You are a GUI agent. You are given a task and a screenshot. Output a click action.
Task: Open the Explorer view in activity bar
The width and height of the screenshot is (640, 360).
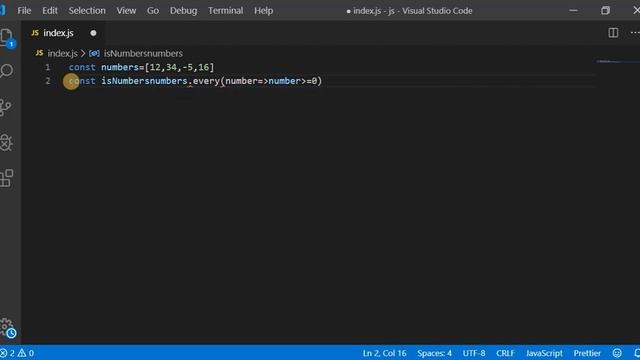7,38
